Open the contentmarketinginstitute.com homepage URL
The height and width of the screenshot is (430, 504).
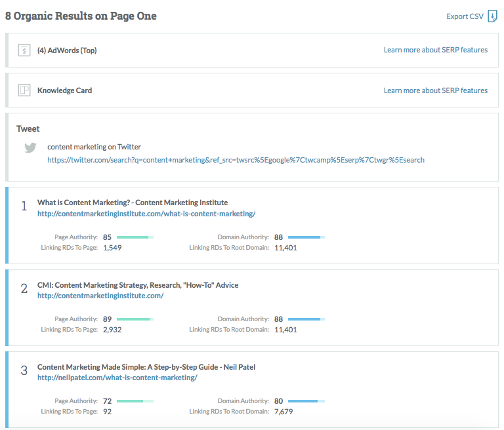(x=100, y=296)
